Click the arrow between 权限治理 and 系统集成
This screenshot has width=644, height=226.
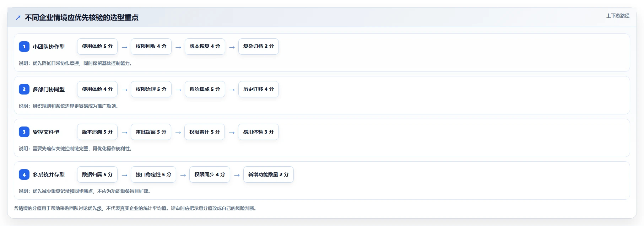pyautogui.click(x=178, y=90)
